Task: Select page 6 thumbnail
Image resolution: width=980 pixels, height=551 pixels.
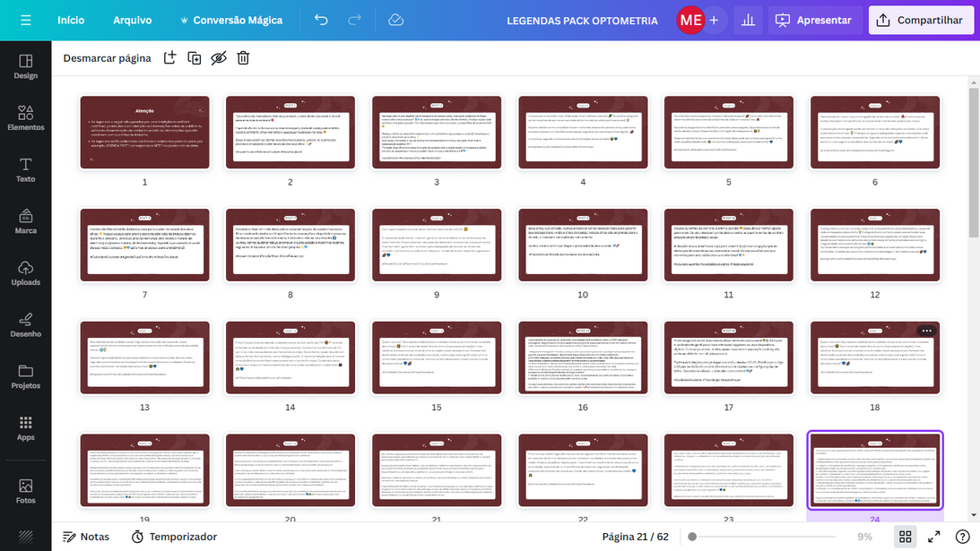Action: pyautogui.click(x=874, y=132)
